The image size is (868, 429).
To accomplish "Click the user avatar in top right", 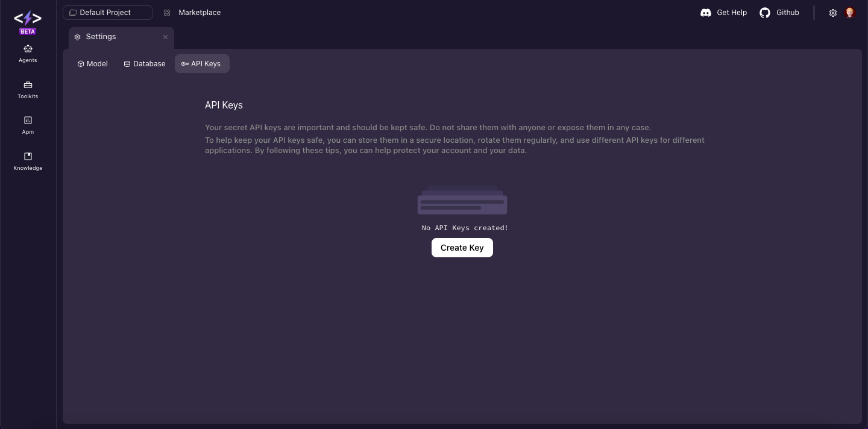I will [850, 13].
